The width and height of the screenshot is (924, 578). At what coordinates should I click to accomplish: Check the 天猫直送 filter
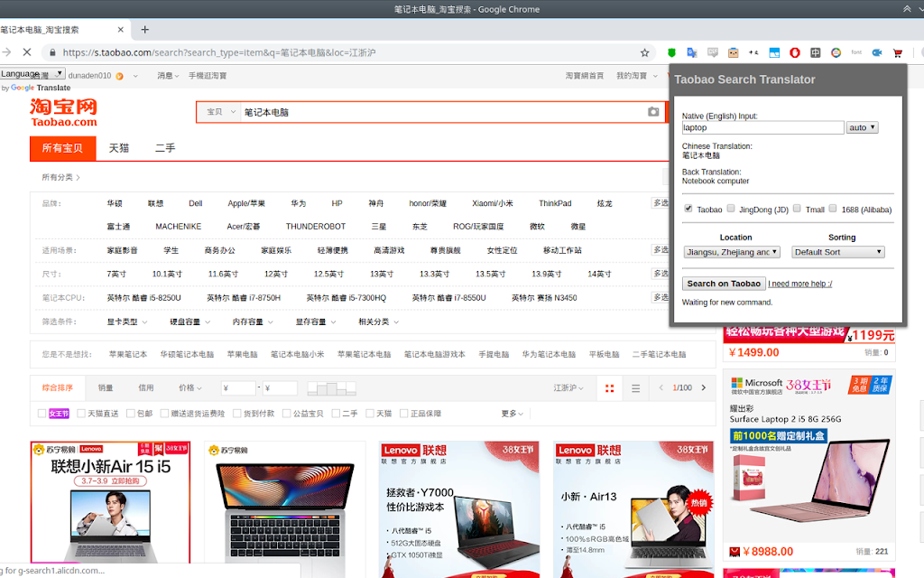click(81, 414)
